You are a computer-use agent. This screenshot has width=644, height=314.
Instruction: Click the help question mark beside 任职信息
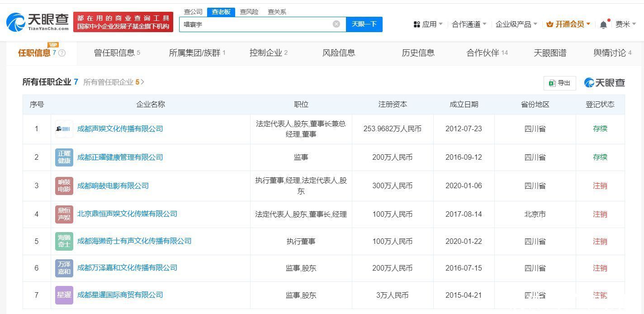62,53
